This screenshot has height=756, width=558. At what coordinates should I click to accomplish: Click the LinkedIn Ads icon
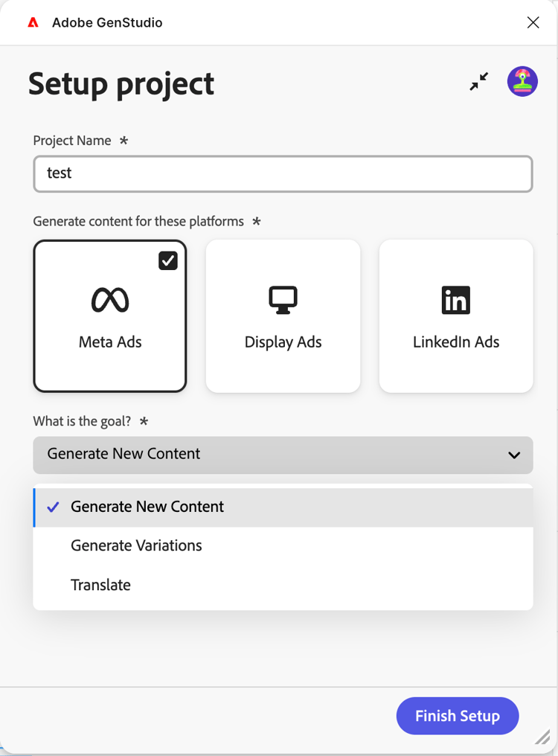click(455, 300)
